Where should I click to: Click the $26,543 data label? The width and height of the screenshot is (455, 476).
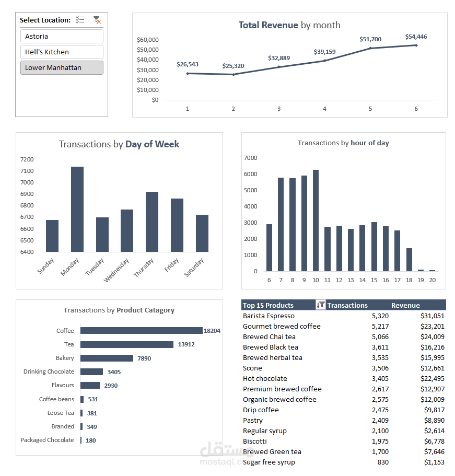(x=188, y=64)
